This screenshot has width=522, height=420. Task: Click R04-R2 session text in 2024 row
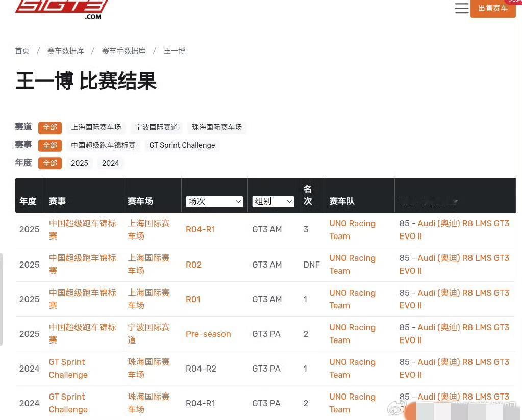(201, 369)
